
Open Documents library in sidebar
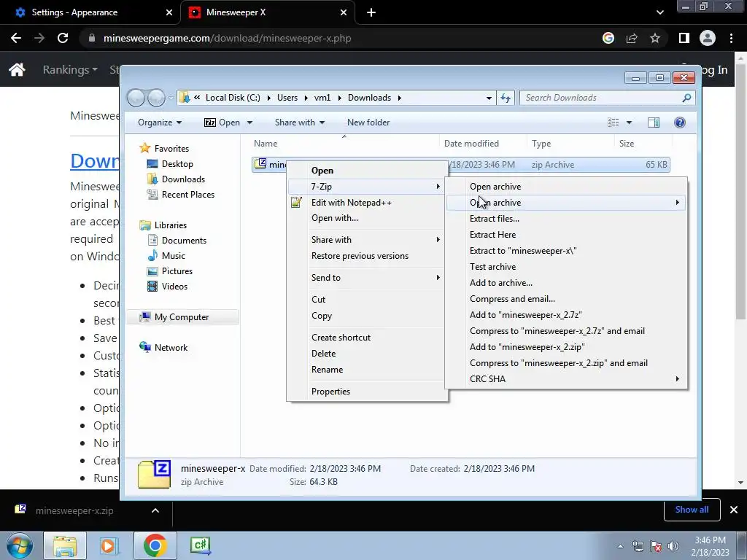click(184, 241)
